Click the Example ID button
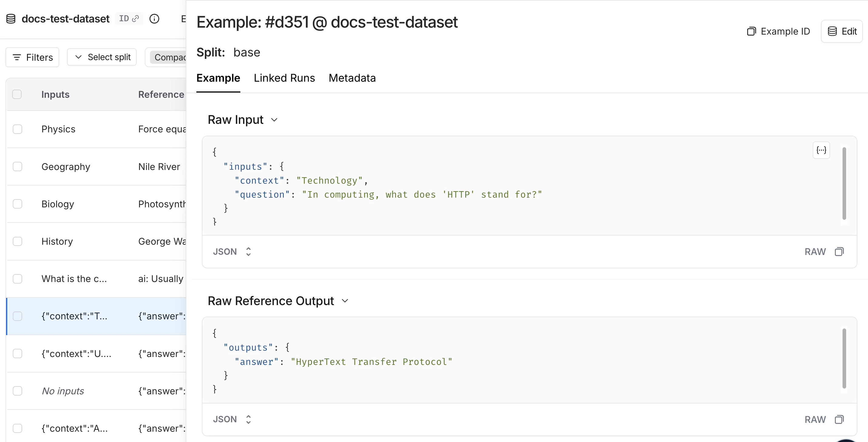The width and height of the screenshot is (868, 442). [778, 31]
